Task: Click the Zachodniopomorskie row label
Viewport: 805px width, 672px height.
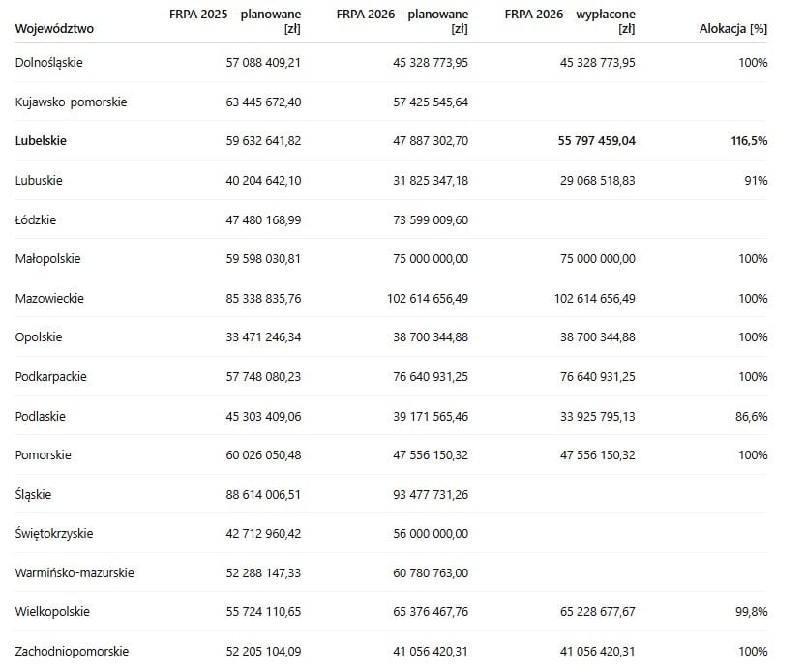Action: click(x=72, y=651)
